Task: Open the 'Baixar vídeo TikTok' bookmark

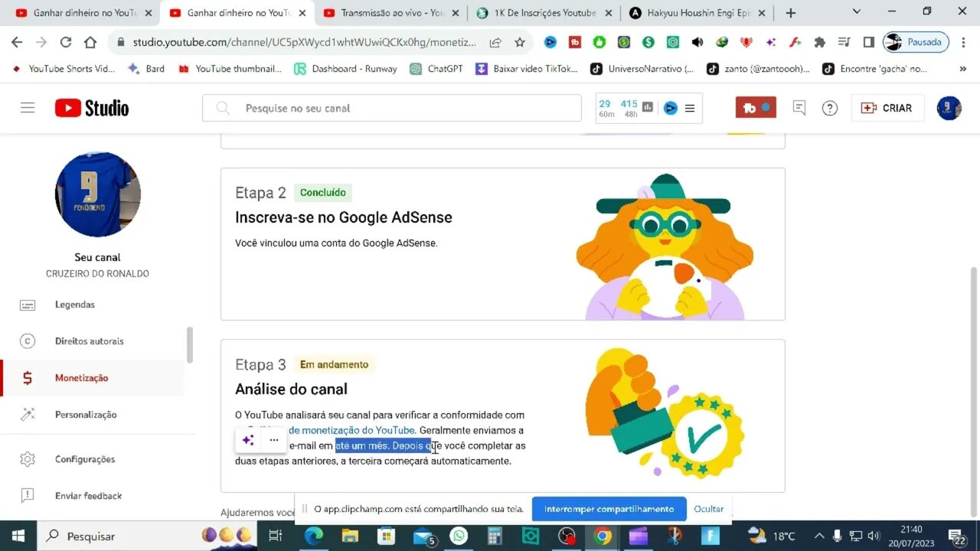Action: 527,69
